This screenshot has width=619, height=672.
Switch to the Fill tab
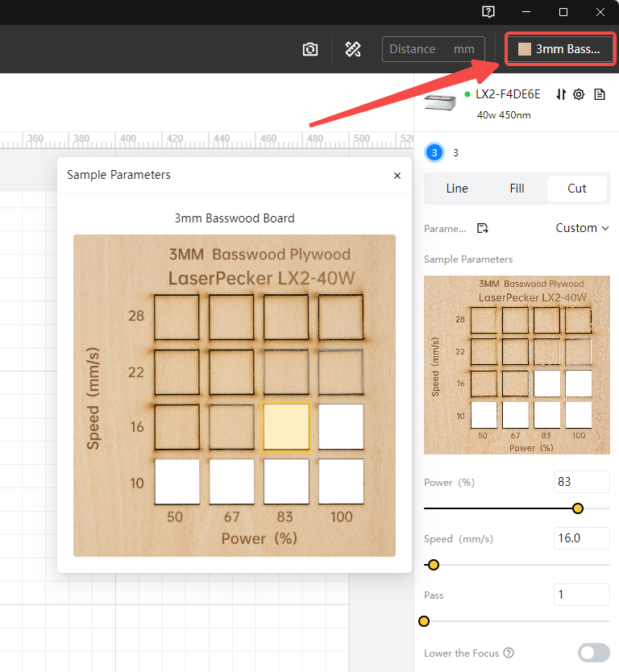(x=517, y=189)
